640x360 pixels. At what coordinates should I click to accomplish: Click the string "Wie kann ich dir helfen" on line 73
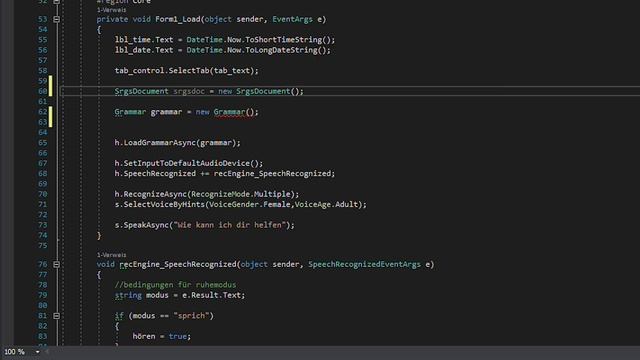pyautogui.click(x=229, y=225)
